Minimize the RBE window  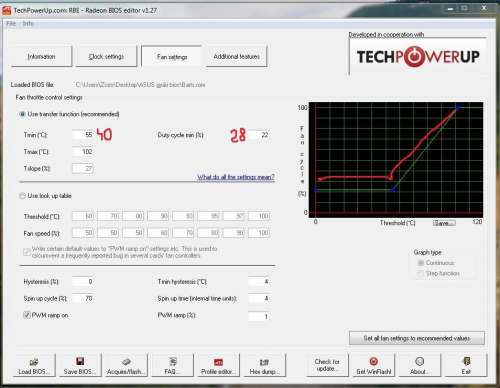pyautogui.click(x=450, y=9)
